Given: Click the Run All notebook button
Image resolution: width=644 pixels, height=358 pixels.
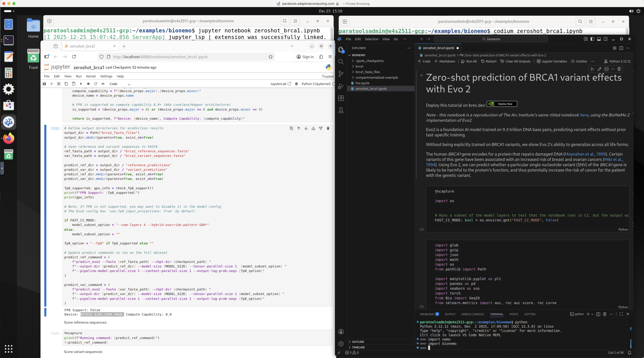Looking at the screenshot, I should (469, 61).
